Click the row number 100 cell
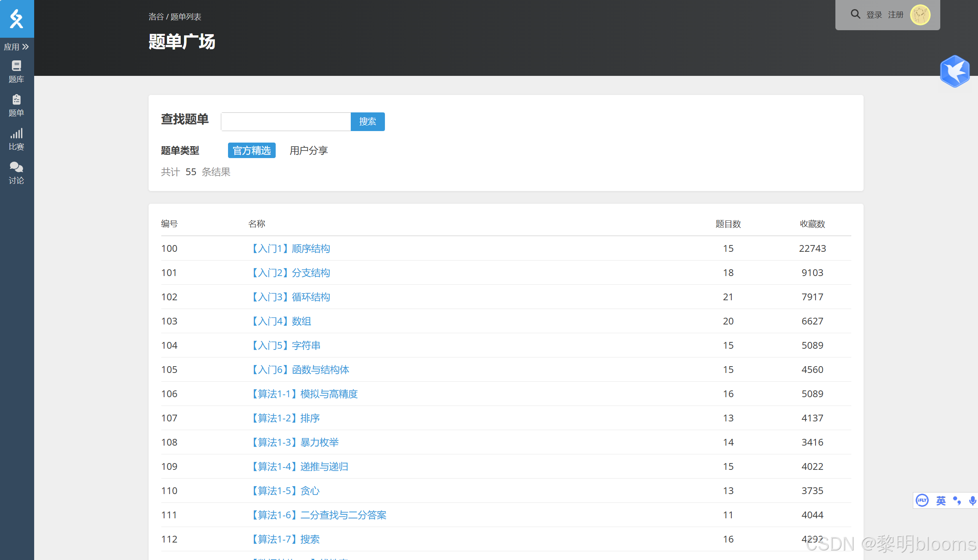 tap(169, 249)
